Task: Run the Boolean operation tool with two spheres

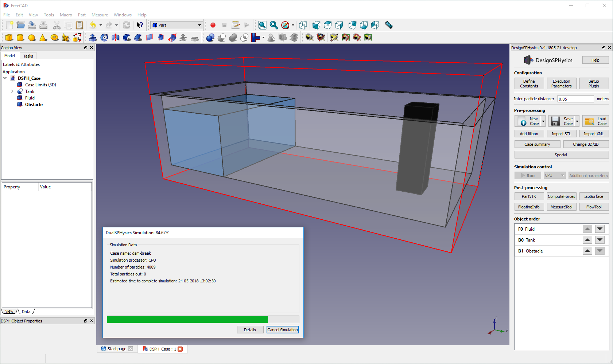Action: coord(210,38)
